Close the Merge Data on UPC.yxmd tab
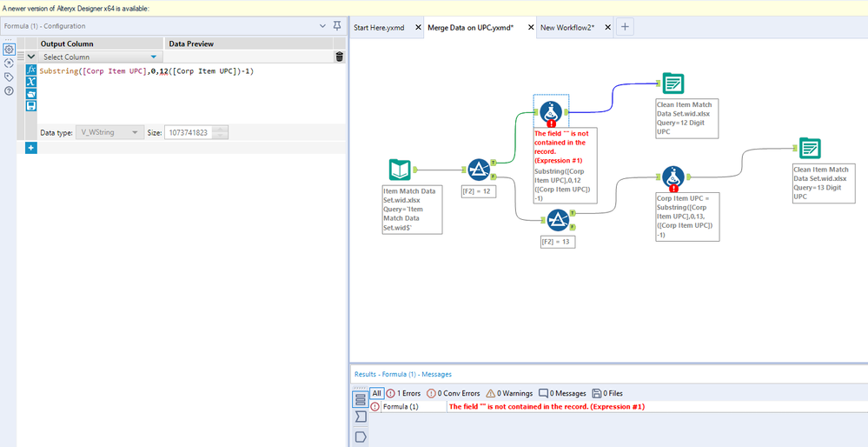The image size is (868, 447). point(530,27)
